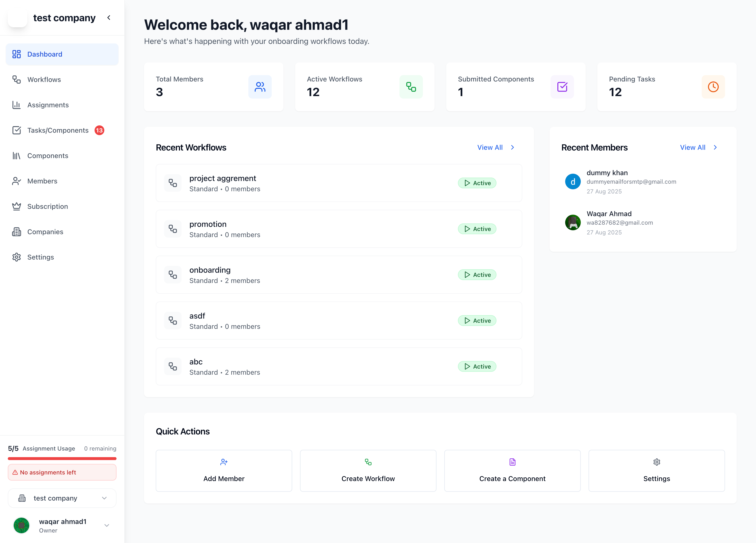Expand the test company selector
The height and width of the screenshot is (543, 756).
pos(62,498)
